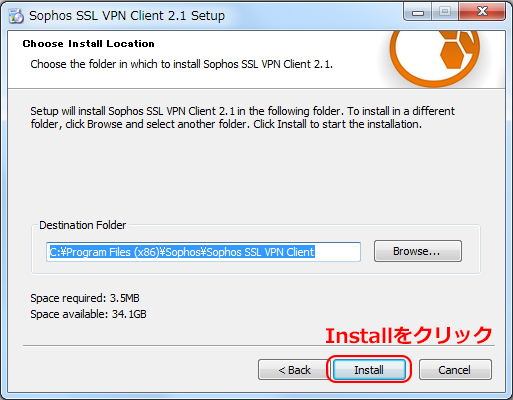Start installation with the Install button
Image resolution: width=513 pixels, height=400 pixels.
coord(369,370)
